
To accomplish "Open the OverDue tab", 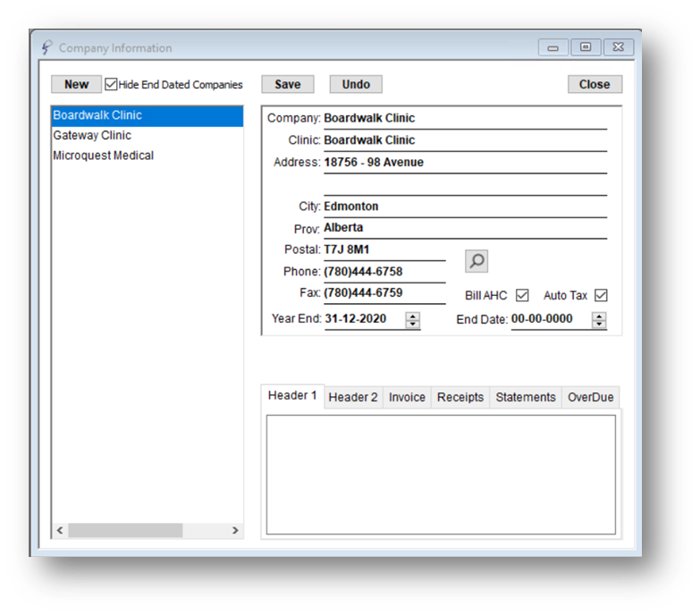I will [590, 397].
